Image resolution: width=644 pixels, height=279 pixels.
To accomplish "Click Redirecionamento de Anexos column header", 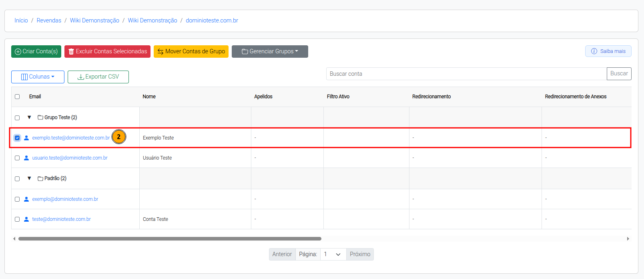I will [x=576, y=97].
